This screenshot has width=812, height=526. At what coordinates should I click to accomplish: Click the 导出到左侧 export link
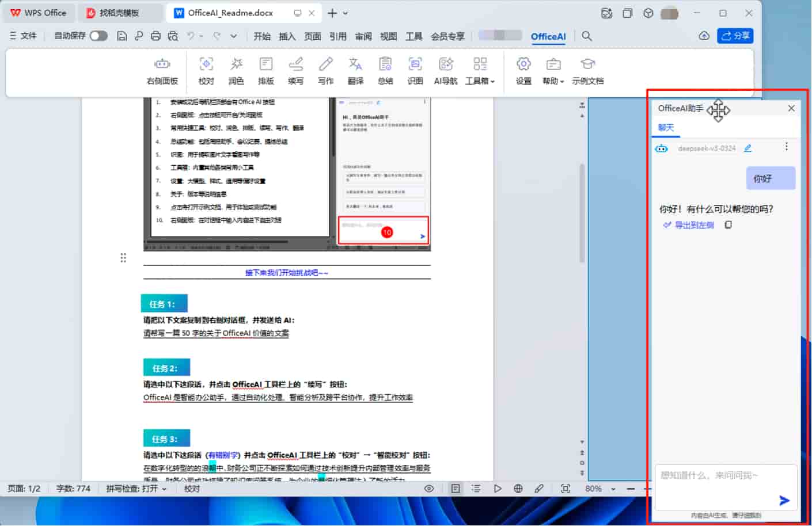(693, 224)
